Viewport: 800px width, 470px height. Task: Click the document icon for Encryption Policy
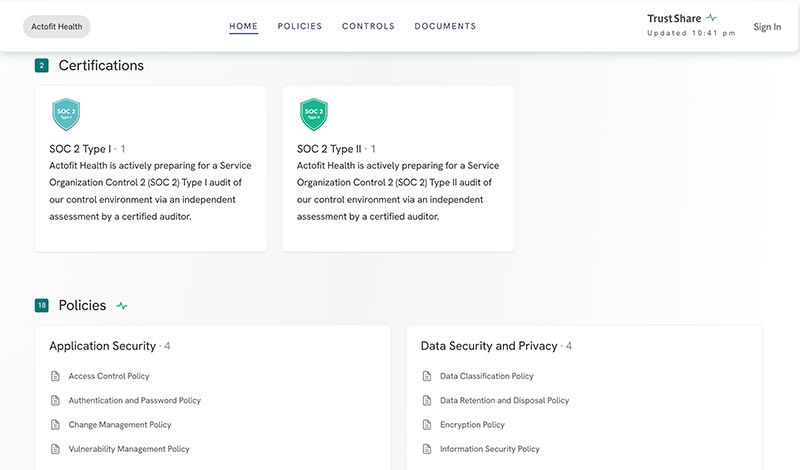coord(427,425)
